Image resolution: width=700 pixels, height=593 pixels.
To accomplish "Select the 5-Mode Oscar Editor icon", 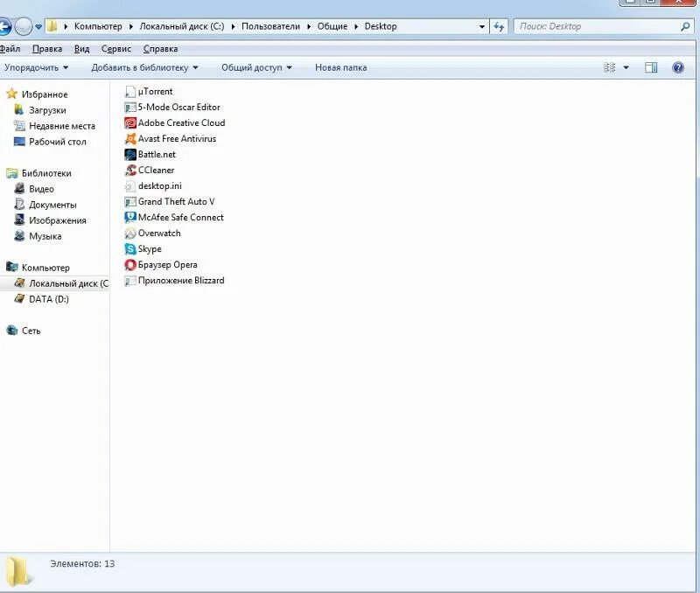I will tap(129, 107).
